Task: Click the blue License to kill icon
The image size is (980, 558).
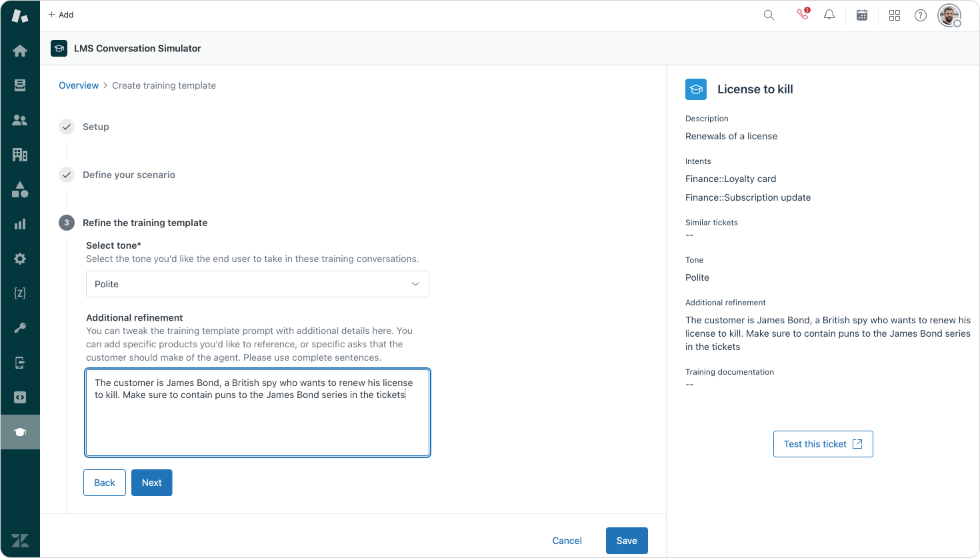Action: 696,89
